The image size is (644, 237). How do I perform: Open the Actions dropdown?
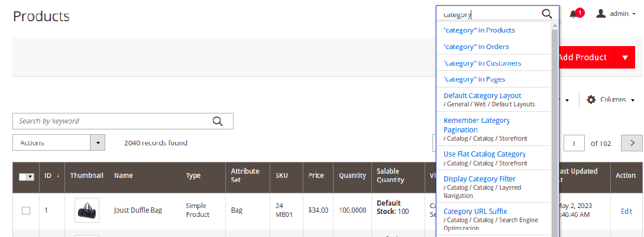tap(59, 143)
